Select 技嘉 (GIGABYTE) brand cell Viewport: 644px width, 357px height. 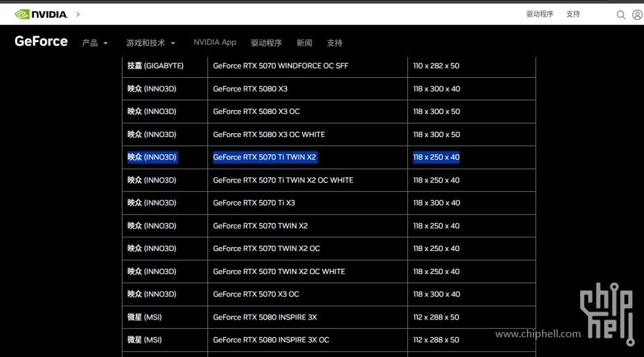[x=155, y=66]
